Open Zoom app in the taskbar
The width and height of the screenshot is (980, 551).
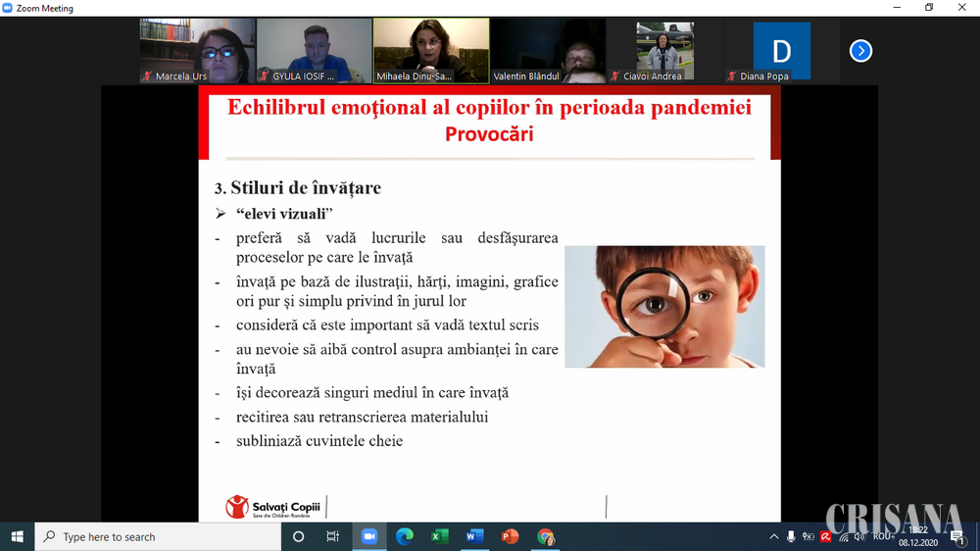[369, 536]
